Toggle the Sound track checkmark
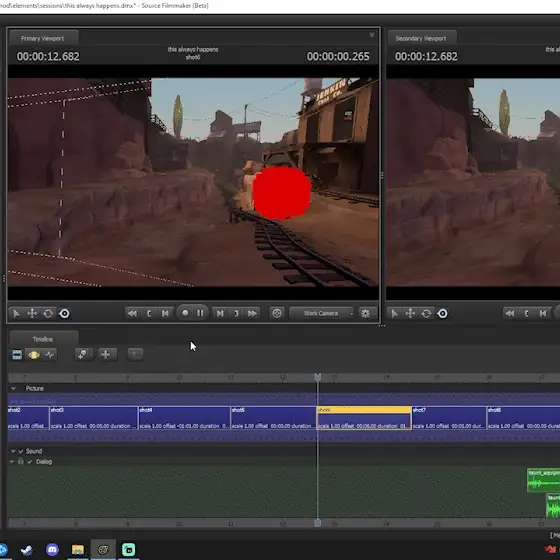Image resolution: width=560 pixels, height=560 pixels. point(21,451)
